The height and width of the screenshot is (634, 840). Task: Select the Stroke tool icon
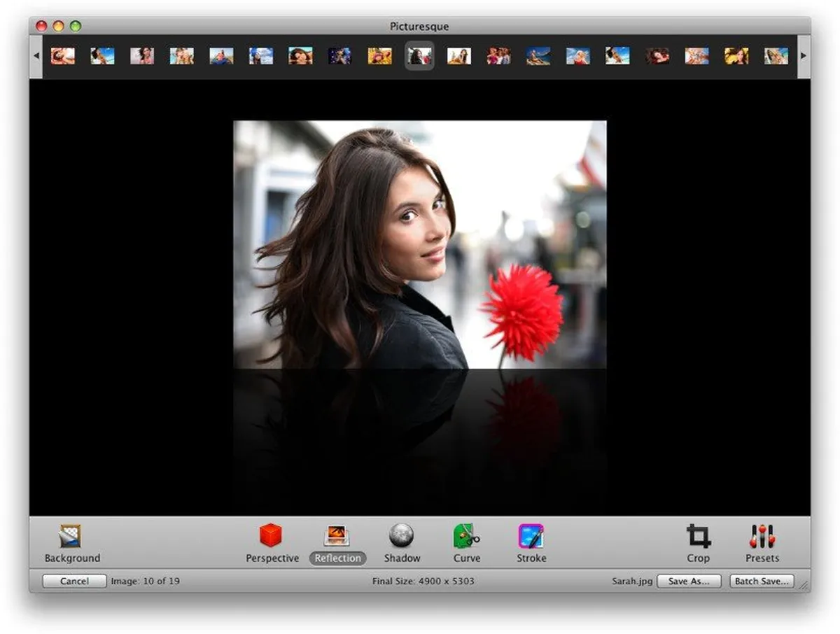point(531,537)
